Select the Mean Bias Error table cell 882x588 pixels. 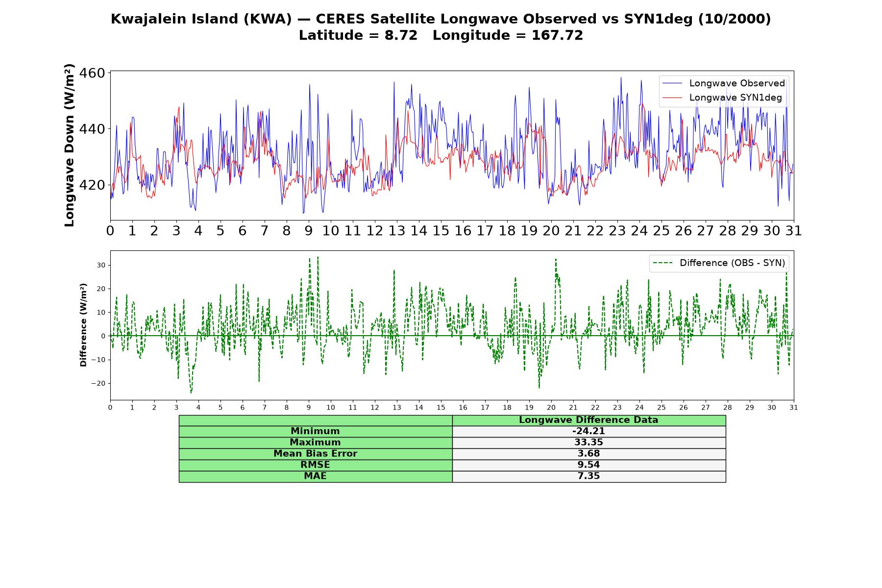coord(315,454)
